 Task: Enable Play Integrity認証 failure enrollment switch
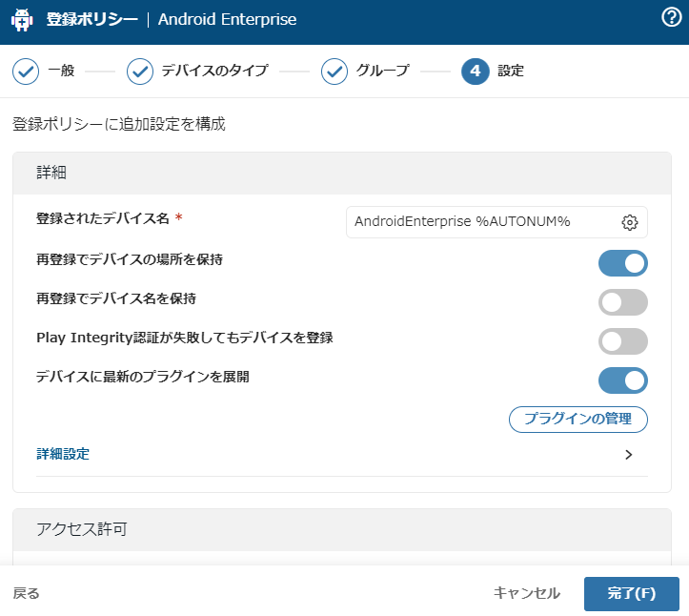pyautogui.click(x=622, y=341)
